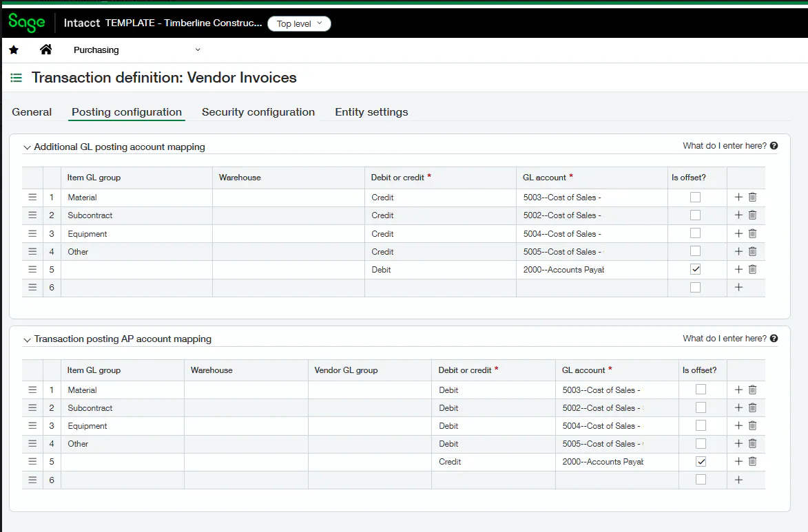This screenshot has height=532, width=808.
Task: Collapse Additional GL posting account mapping section
Action: 27,147
